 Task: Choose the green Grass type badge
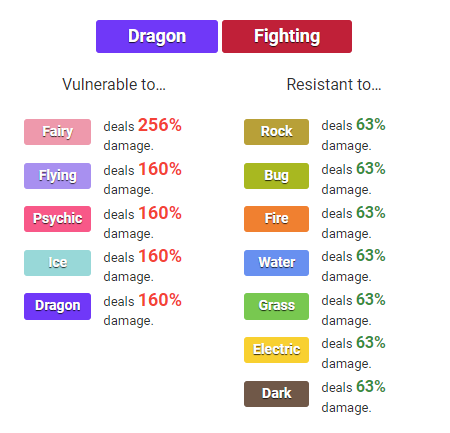coord(276,306)
